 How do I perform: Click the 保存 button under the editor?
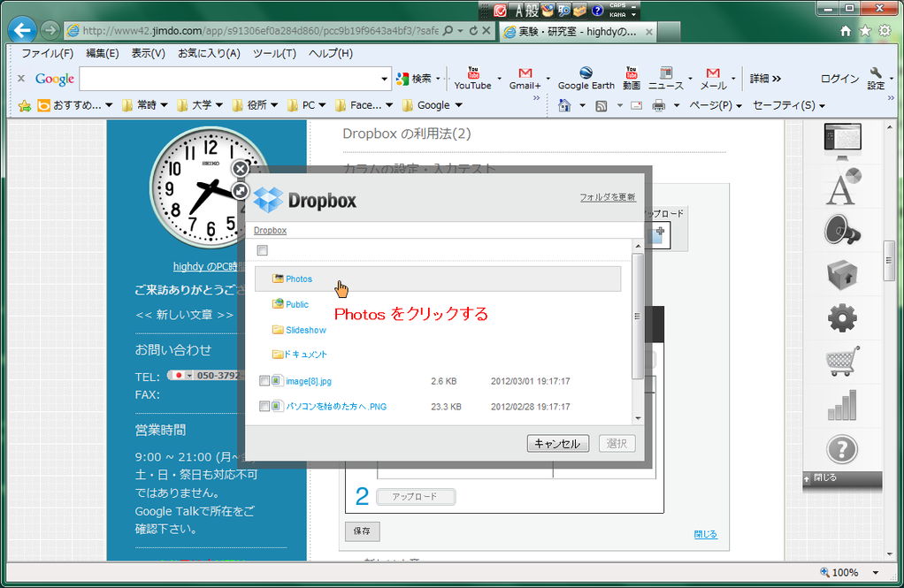(x=362, y=531)
